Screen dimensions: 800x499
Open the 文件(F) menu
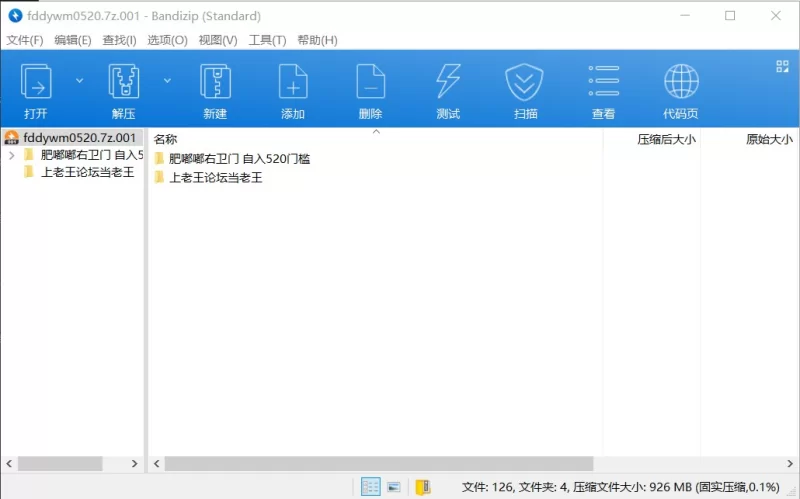click(24, 40)
